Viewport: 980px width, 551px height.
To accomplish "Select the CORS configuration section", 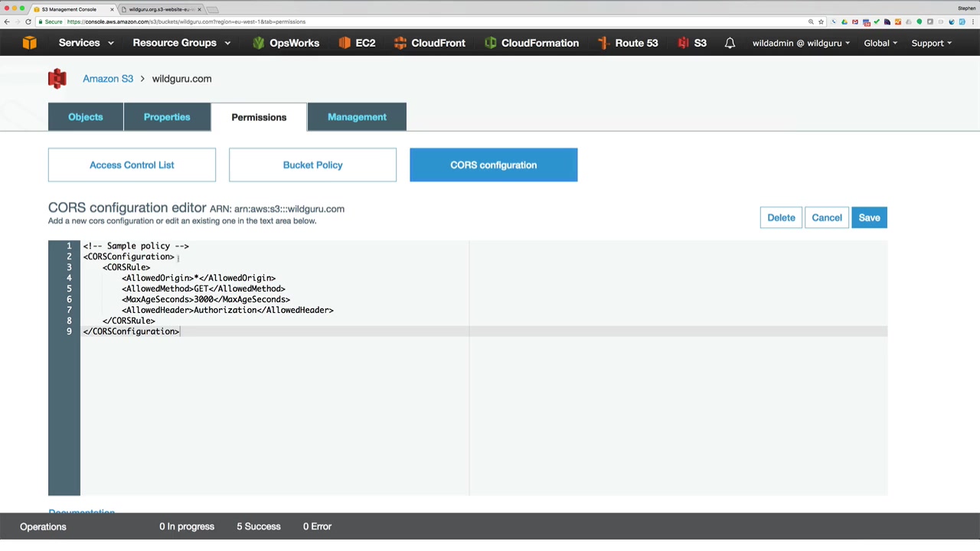I will (x=494, y=165).
